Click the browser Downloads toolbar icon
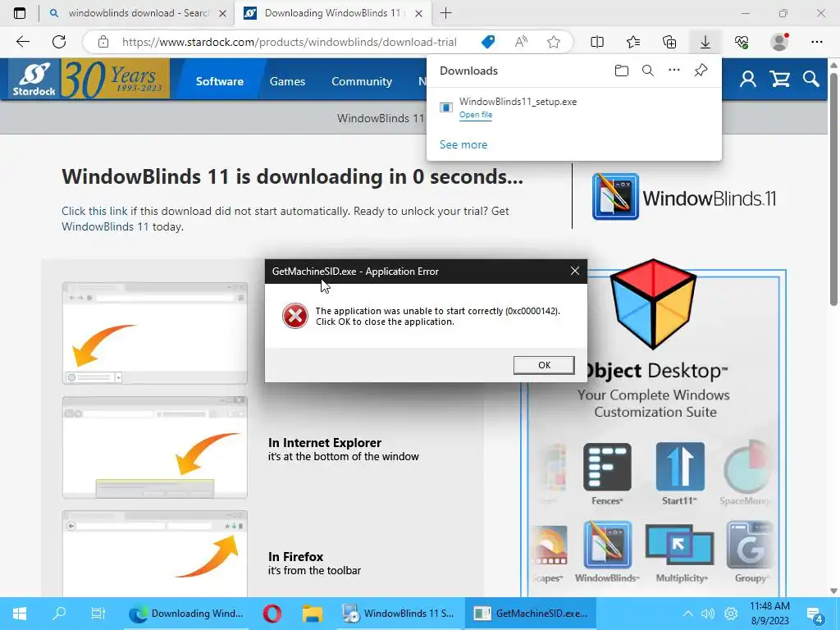This screenshot has height=630, width=840. pos(705,42)
